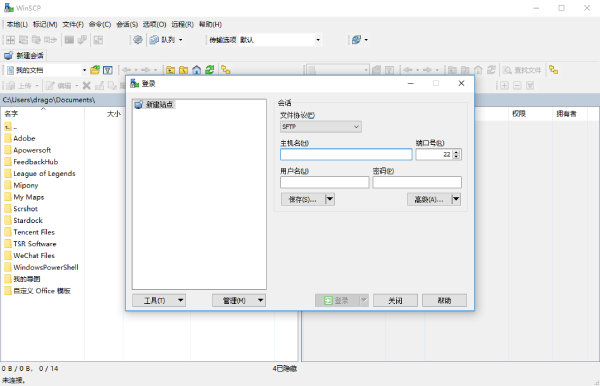Image resolution: width=600 pixels, height=386 pixels.
Task: Click the local panel home directory icon
Action: (197, 70)
